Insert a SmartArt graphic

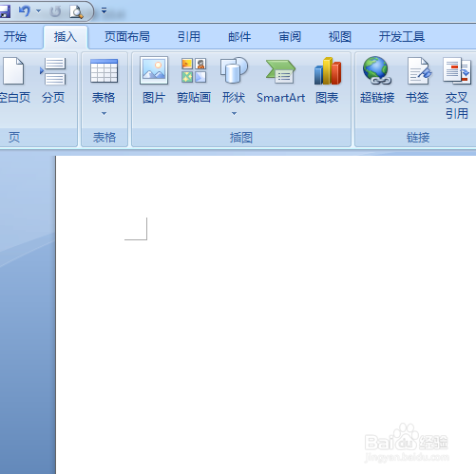coord(280,81)
